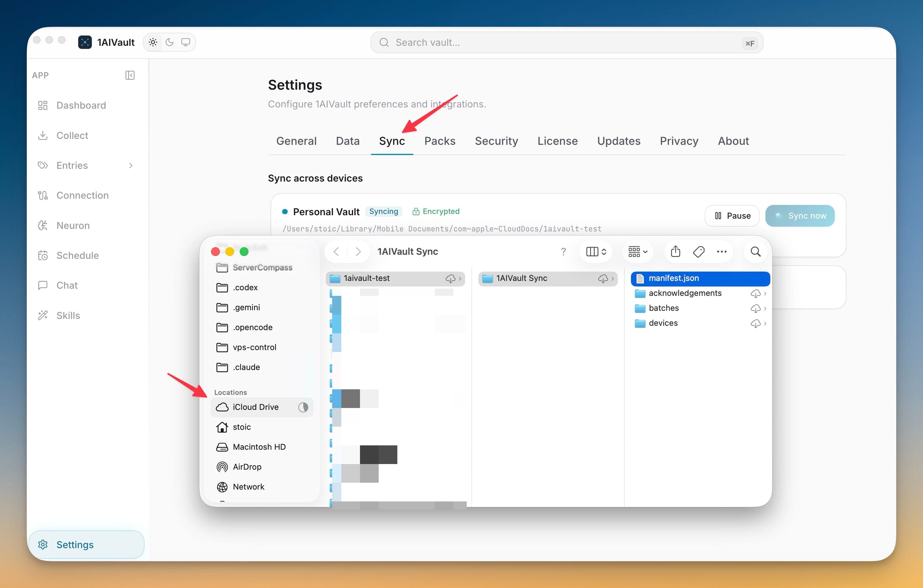
Task: Switch to Updates settings tab
Action: point(619,141)
